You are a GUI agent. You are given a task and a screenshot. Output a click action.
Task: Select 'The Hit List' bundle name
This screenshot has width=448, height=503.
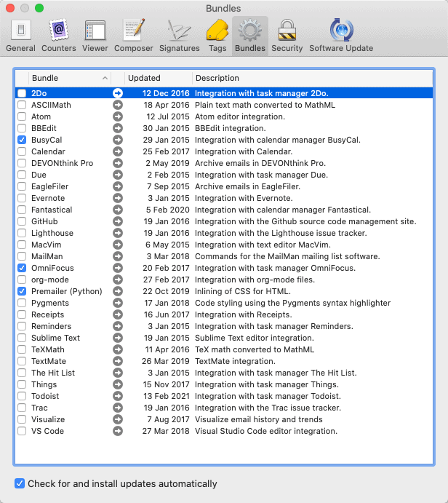pyautogui.click(x=53, y=373)
